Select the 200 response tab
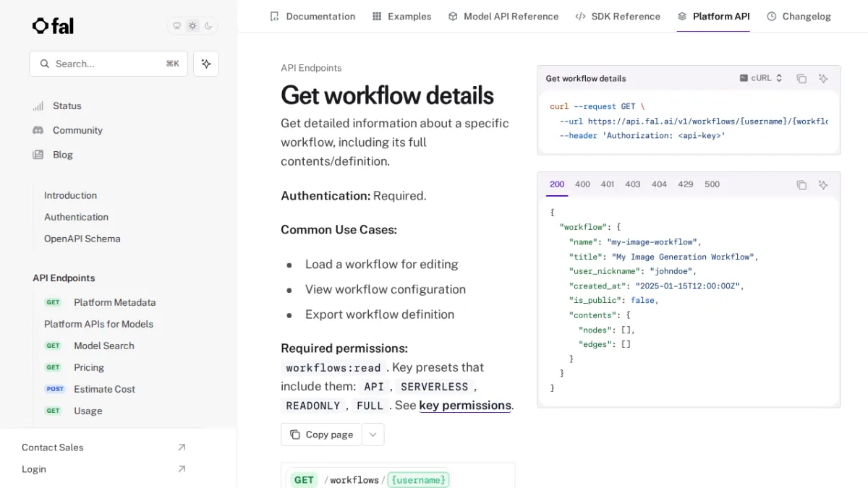 tap(557, 184)
